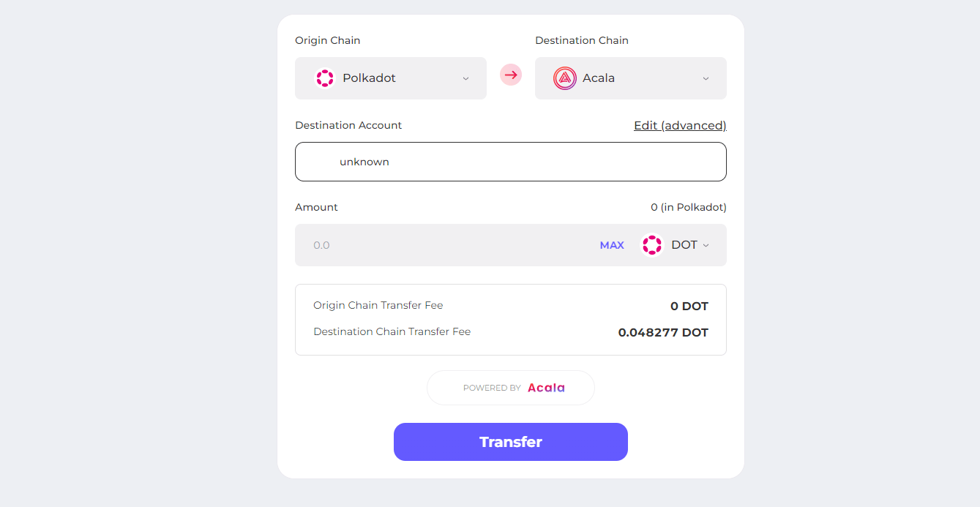Click the Acala wordmark in the Powered By badge
Image resolution: width=980 pixels, height=507 pixels.
[x=546, y=388]
